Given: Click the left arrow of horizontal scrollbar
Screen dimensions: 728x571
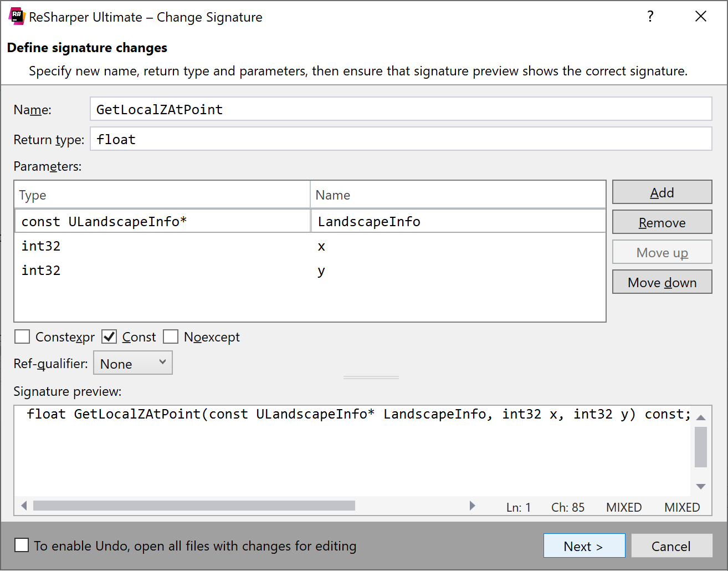Looking at the screenshot, I should point(24,506).
